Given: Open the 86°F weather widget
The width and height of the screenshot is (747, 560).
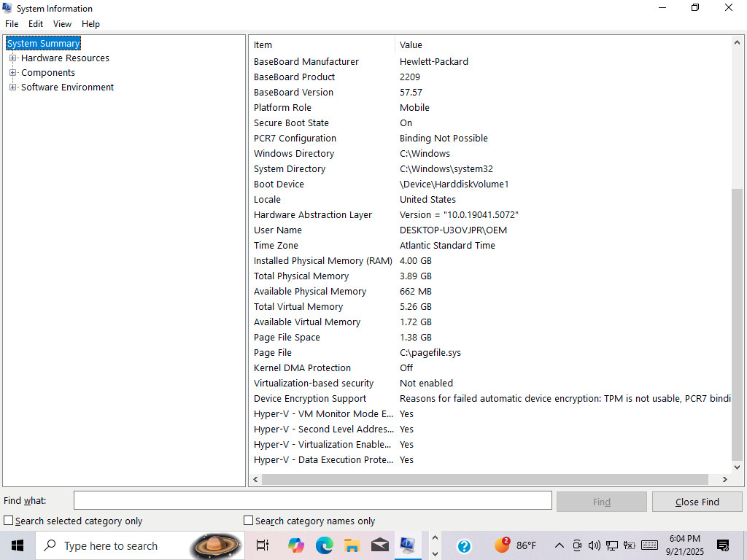Looking at the screenshot, I should (x=515, y=545).
